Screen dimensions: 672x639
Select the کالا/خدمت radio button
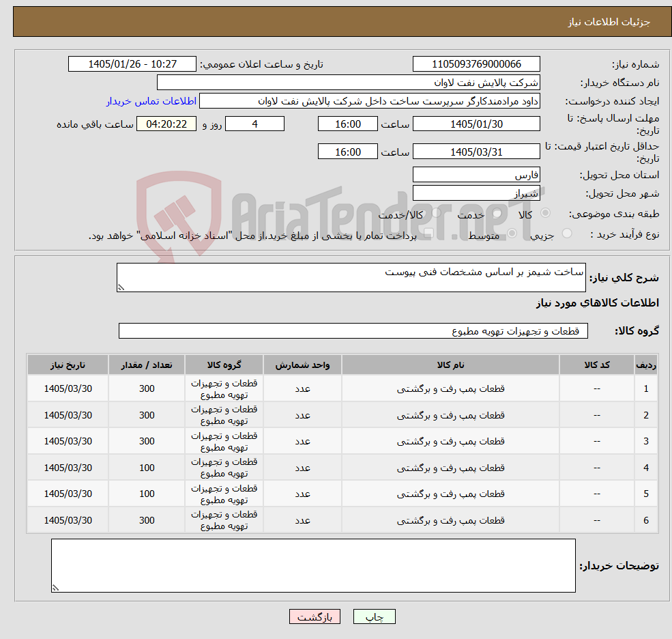pos(436,213)
